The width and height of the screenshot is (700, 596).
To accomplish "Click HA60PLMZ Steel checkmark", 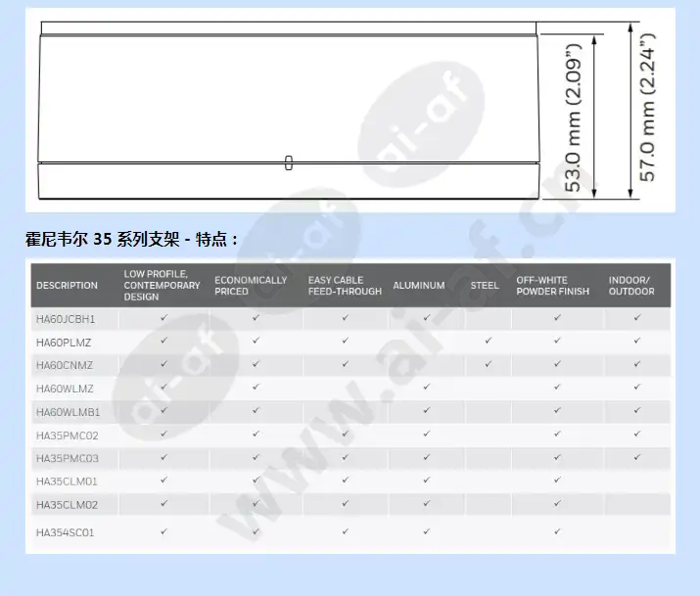I will 488,341.
